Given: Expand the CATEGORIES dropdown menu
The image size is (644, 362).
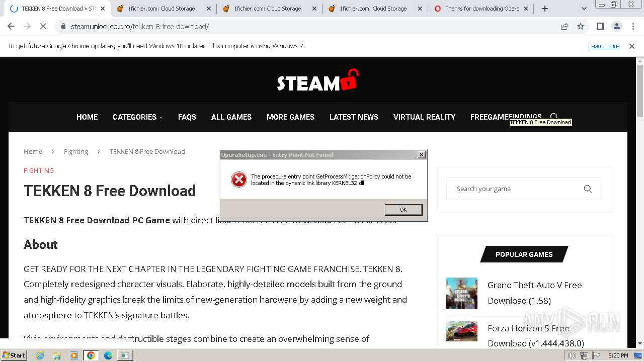Looking at the screenshot, I should (137, 117).
